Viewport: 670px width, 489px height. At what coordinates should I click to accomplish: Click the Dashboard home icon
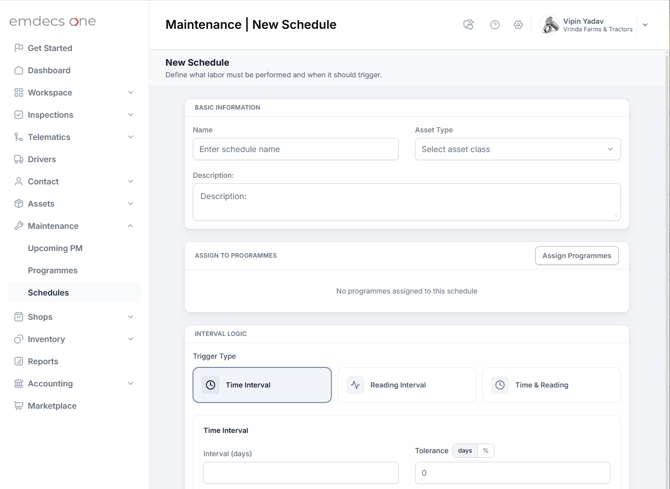(x=18, y=70)
